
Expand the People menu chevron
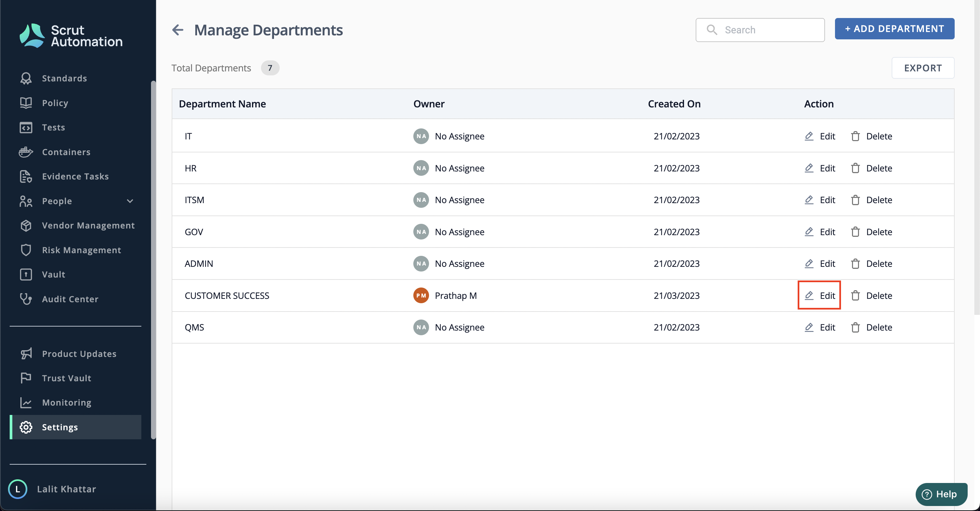point(130,201)
